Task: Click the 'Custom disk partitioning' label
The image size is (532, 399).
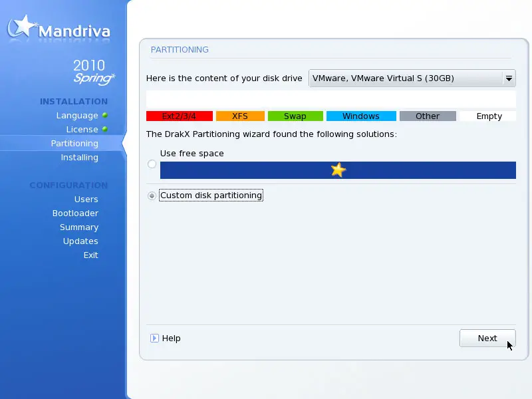Action: pyautogui.click(x=211, y=196)
